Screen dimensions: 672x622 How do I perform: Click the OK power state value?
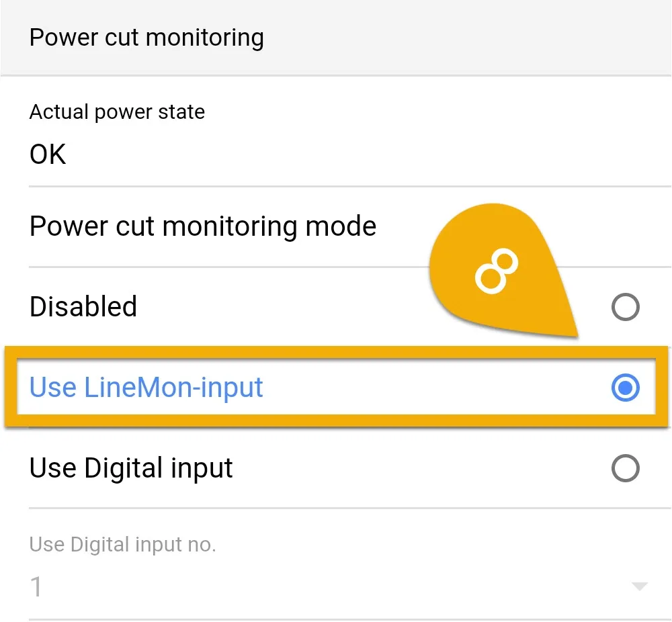[48, 154]
